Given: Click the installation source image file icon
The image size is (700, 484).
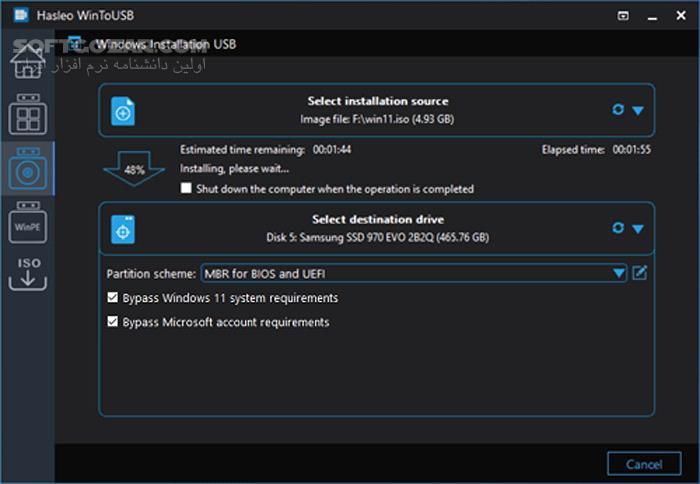Looking at the screenshot, I should (123, 111).
